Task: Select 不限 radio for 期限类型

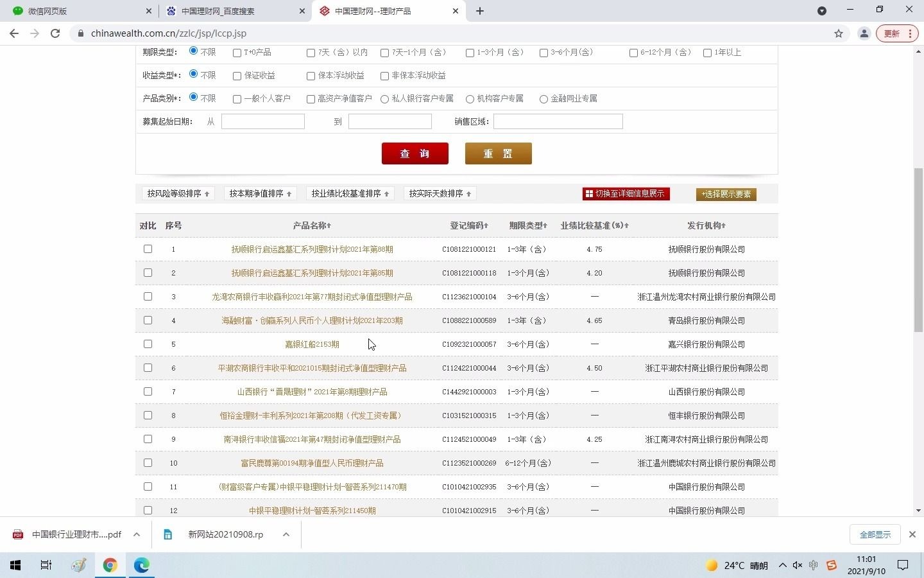Action: pyautogui.click(x=193, y=51)
